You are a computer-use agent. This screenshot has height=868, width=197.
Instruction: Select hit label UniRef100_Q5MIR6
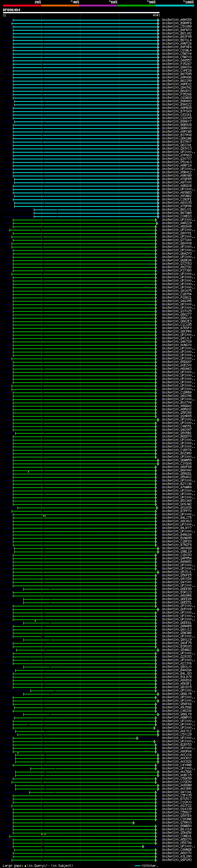(177, 413)
